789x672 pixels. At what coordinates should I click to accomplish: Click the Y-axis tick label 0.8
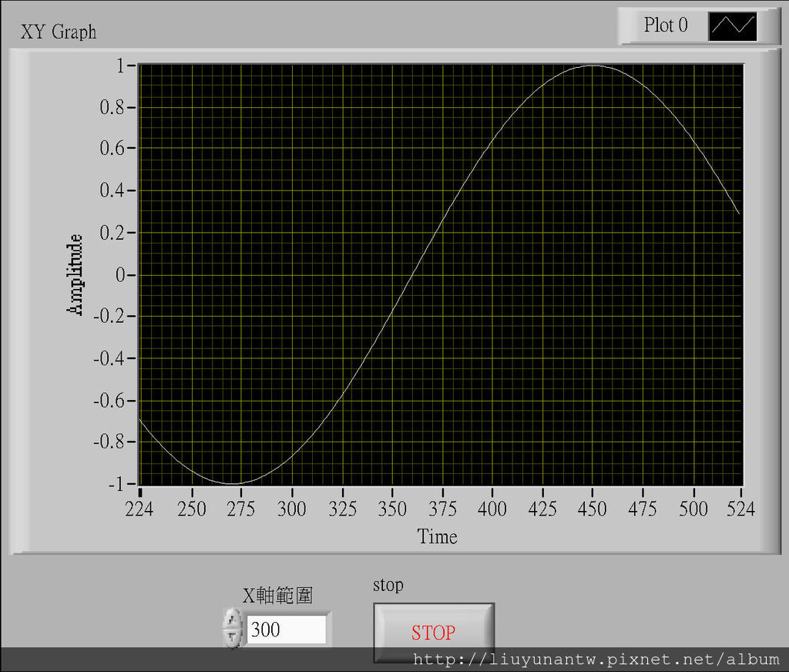pyautogui.click(x=112, y=107)
